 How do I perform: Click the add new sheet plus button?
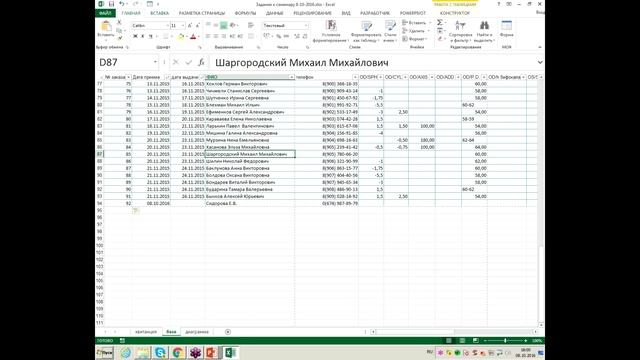(228, 332)
